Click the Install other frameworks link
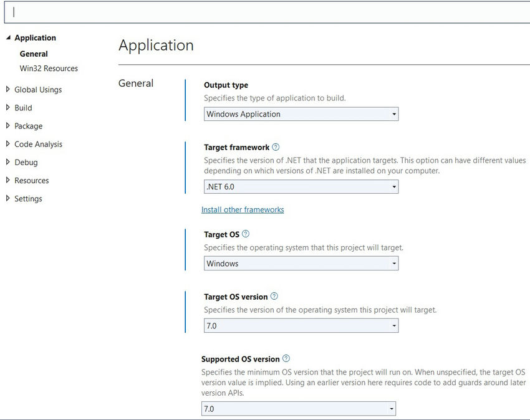The height and width of the screenshot is (420, 530). (243, 210)
